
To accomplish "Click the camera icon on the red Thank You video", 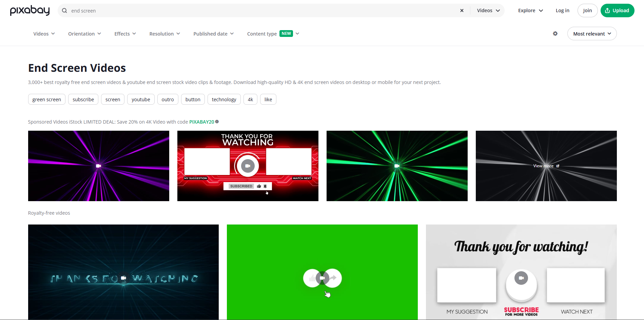I will (x=248, y=166).
